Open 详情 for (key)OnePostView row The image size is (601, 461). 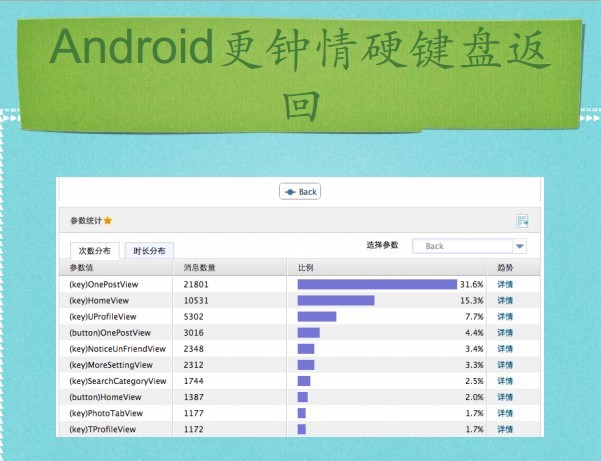[x=505, y=284]
